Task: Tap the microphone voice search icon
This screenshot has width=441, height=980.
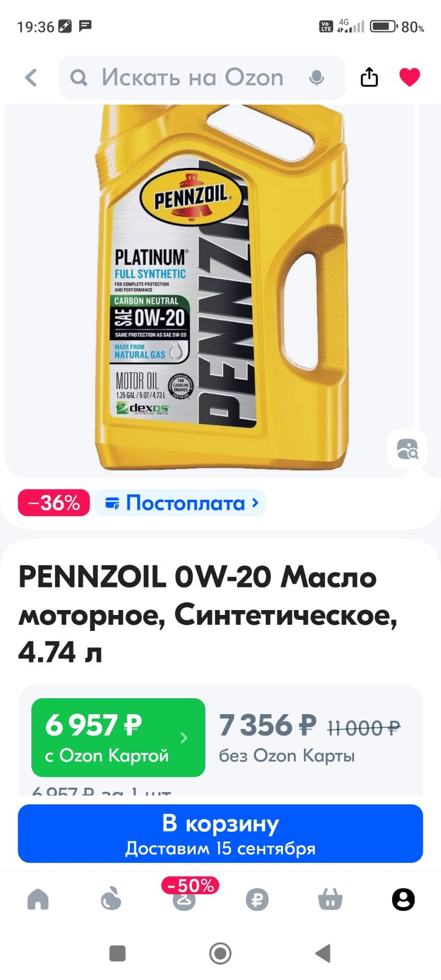Action: [x=317, y=78]
